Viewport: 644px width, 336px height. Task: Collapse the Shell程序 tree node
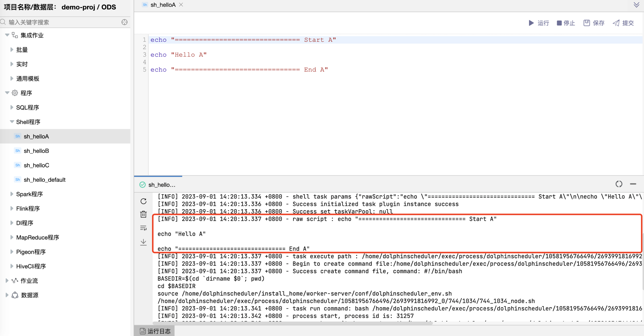[12, 122]
